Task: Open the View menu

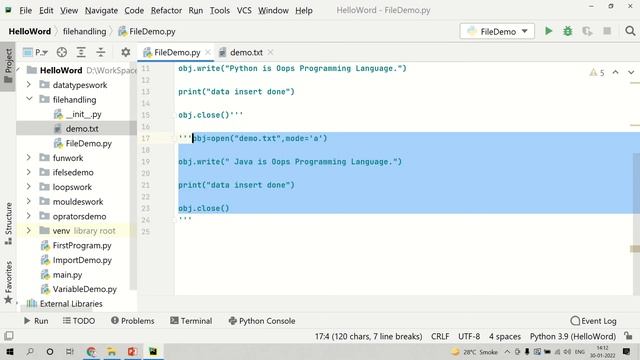Action: [69, 10]
